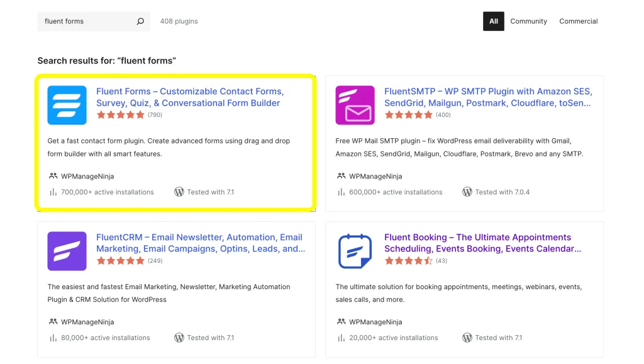Click installations bar icon beside 20,000+
This screenshot has height=364, width=644.
pyautogui.click(x=341, y=338)
